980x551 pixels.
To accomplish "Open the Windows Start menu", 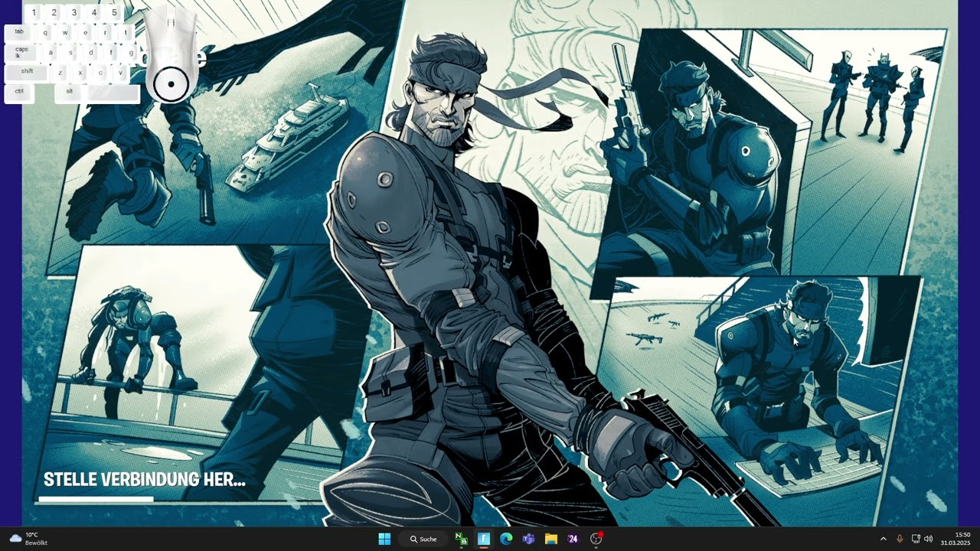I will click(384, 539).
